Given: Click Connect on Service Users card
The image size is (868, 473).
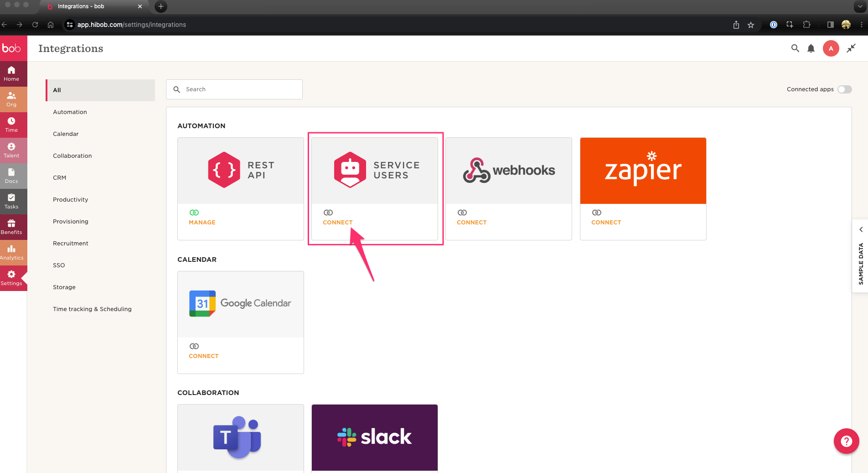Looking at the screenshot, I should [x=337, y=223].
